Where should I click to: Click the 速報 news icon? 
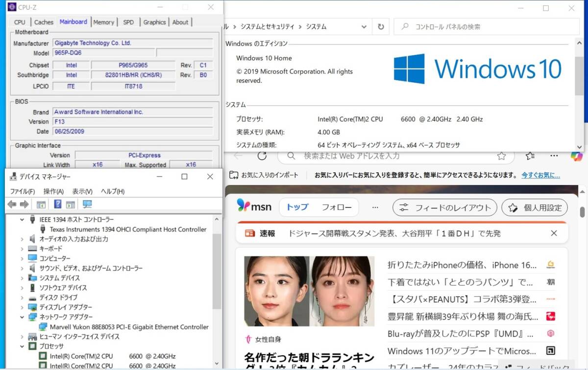tap(250, 233)
